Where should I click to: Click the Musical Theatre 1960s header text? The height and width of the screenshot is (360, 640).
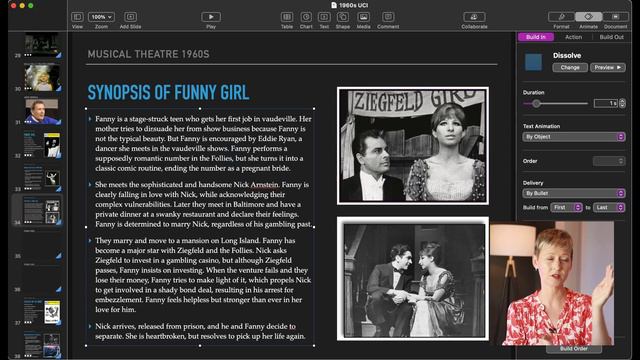click(x=148, y=54)
